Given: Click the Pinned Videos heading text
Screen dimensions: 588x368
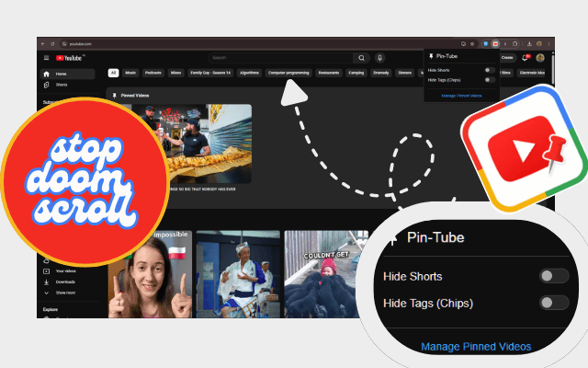Looking at the screenshot, I should coord(135,96).
